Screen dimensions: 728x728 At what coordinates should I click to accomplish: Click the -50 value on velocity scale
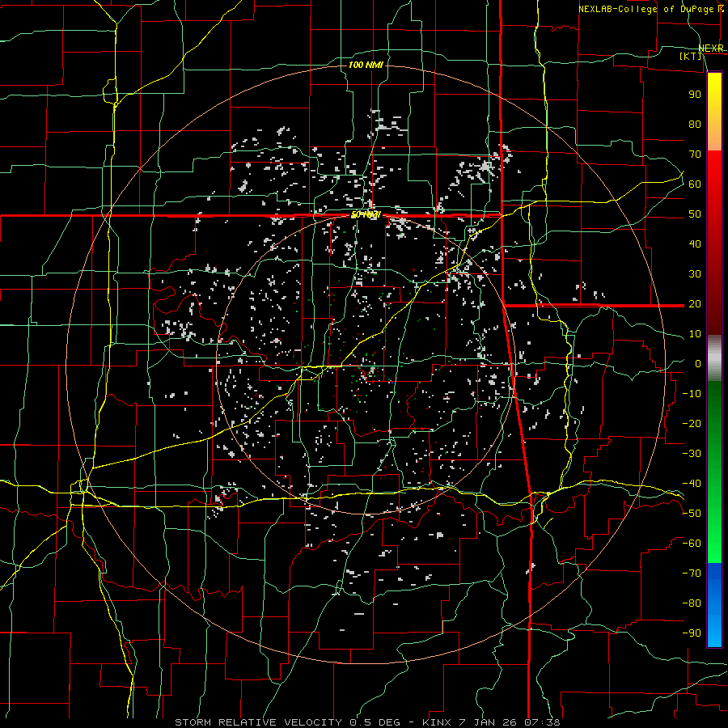coord(692,514)
